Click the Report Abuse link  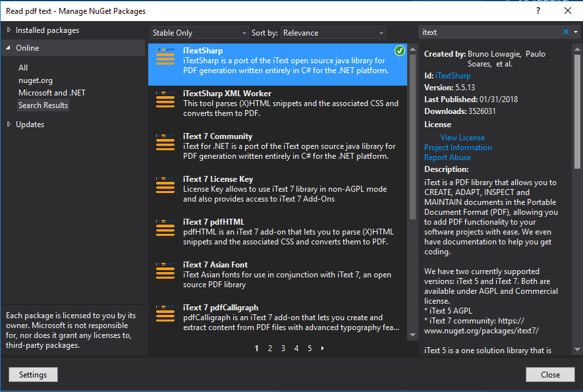pos(447,157)
